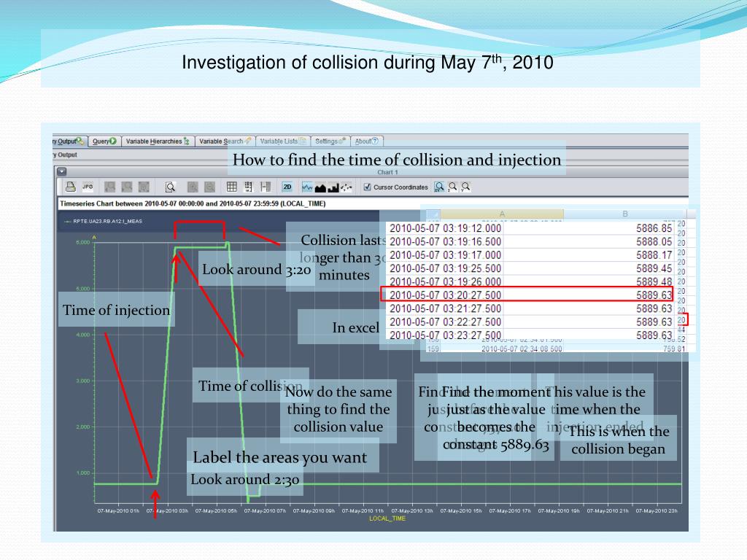Click the 4,000 y-axis tick label
The width and height of the screenshot is (747, 560).
83,335
